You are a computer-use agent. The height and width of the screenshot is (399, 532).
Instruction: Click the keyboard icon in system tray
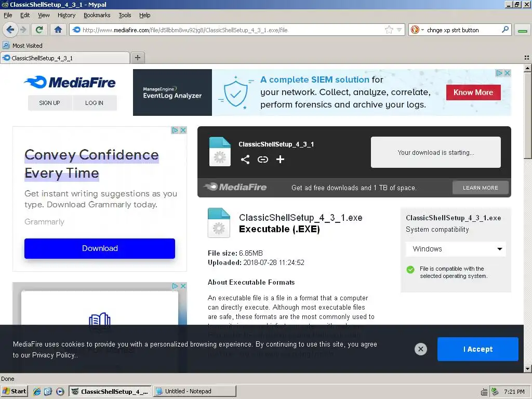click(484, 392)
